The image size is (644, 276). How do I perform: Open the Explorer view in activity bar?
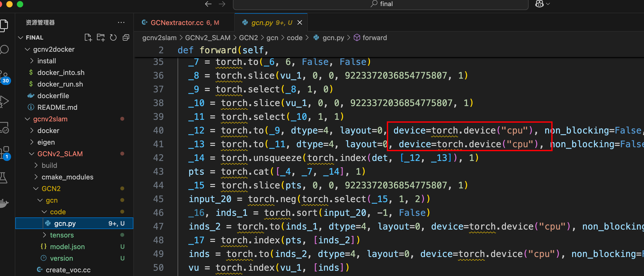[4, 26]
